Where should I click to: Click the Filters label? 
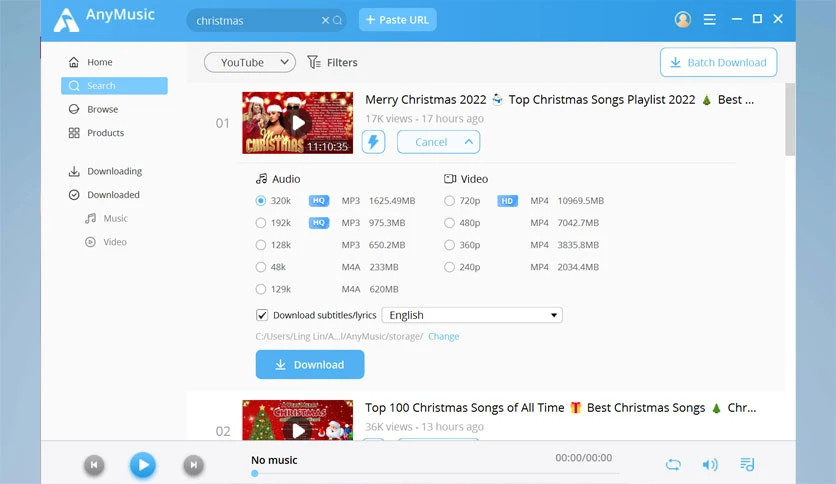[342, 62]
